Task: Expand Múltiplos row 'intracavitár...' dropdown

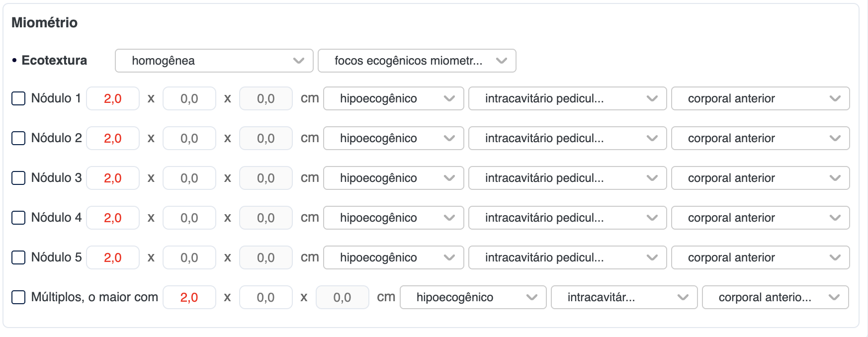Action: 624,297
